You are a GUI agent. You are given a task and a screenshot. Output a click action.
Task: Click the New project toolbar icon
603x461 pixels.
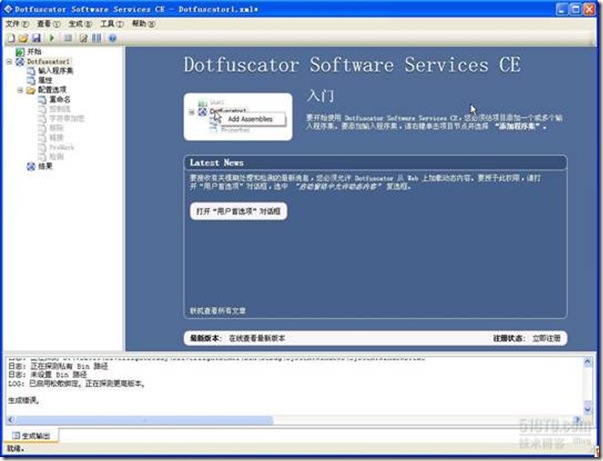pyautogui.click(x=11, y=38)
